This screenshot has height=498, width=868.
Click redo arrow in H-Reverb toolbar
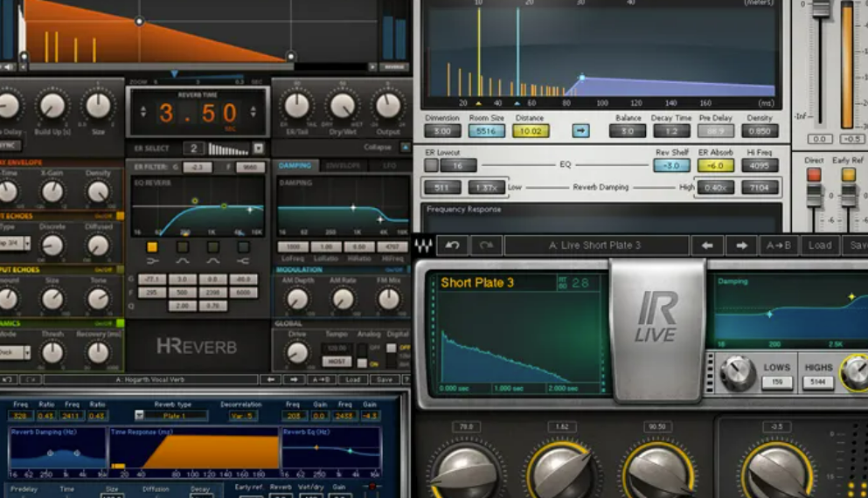31,379
